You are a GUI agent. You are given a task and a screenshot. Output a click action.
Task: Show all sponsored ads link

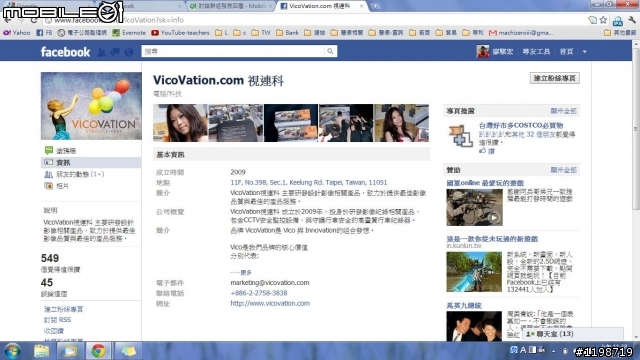coord(563,170)
